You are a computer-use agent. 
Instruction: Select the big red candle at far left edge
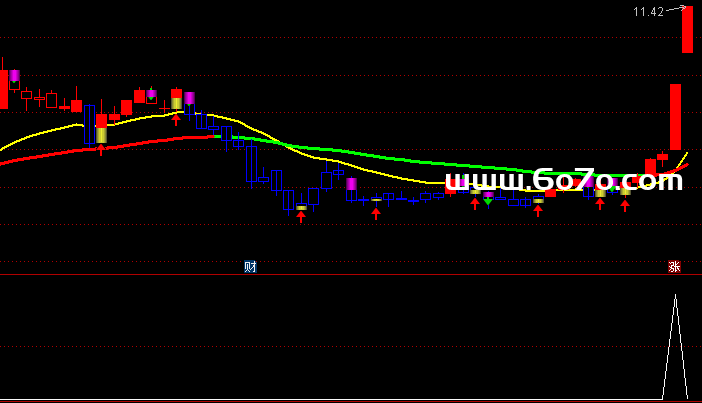2,88
